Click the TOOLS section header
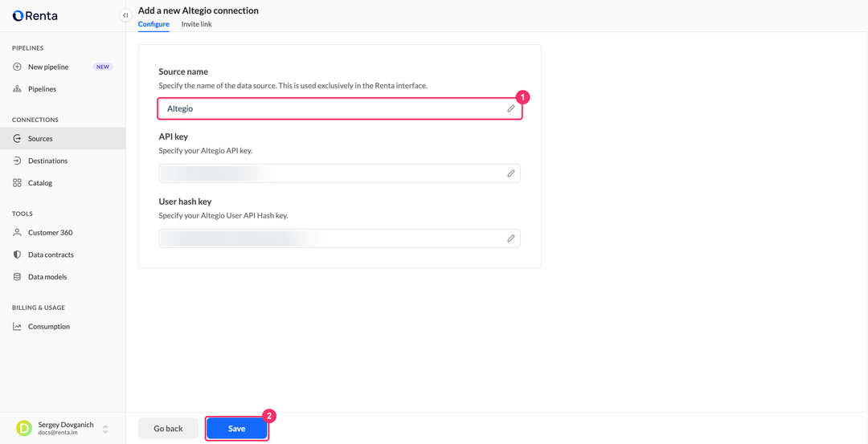This screenshot has width=868, height=444. [x=23, y=214]
